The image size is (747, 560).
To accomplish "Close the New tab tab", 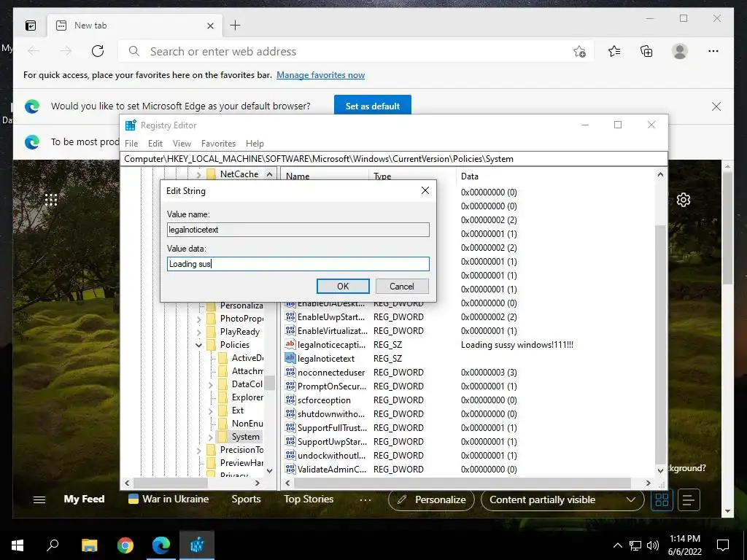I will (210, 26).
